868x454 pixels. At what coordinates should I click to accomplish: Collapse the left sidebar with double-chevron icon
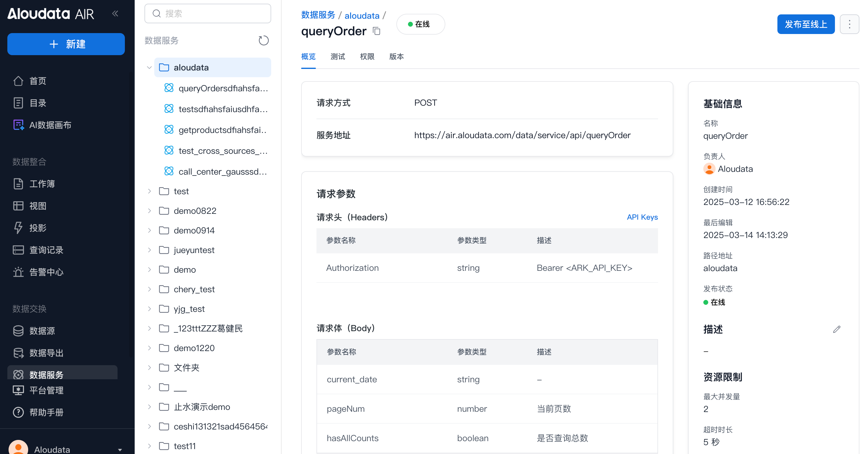pyautogui.click(x=115, y=13)
